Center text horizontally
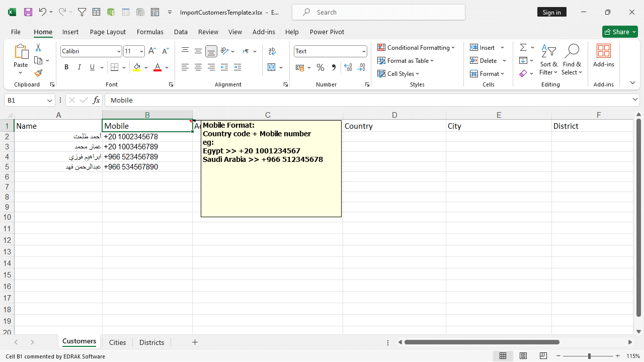 [x=198, y=67]
